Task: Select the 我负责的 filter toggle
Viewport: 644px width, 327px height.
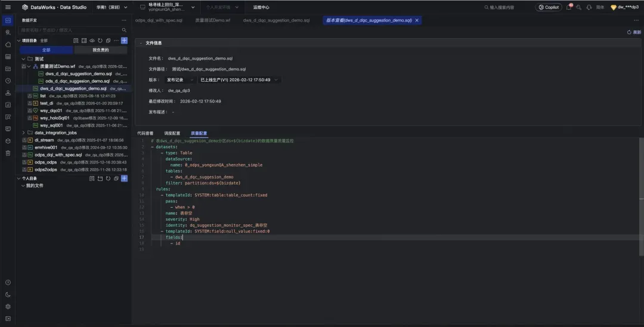Action: pos(100,50)
